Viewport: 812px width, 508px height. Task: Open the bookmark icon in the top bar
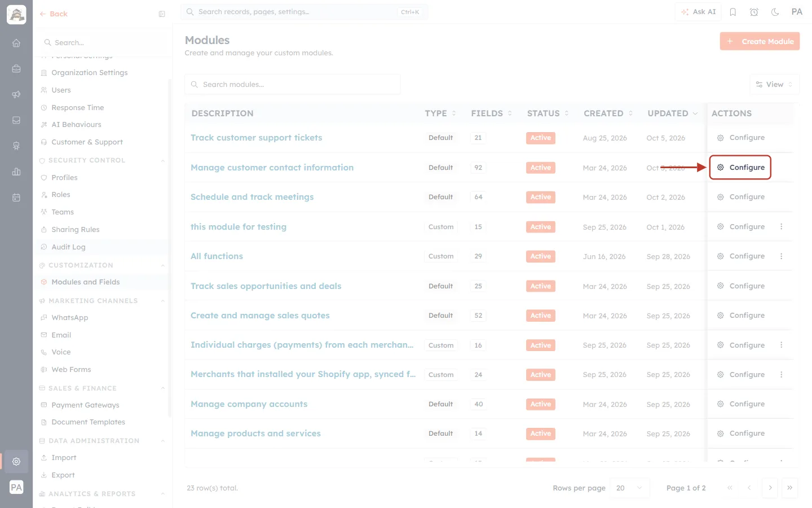tap(733, 12)
